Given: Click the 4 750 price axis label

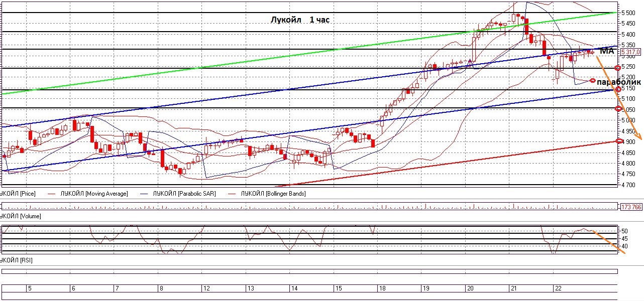Looking at the screenshot, I should coord(628,174).
